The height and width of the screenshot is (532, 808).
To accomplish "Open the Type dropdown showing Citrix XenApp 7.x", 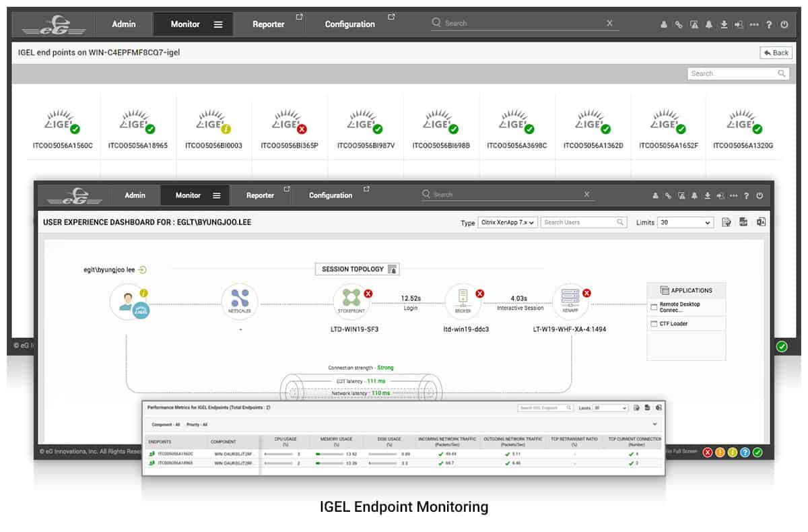I will pyautogui.click(x=508, y=222).
